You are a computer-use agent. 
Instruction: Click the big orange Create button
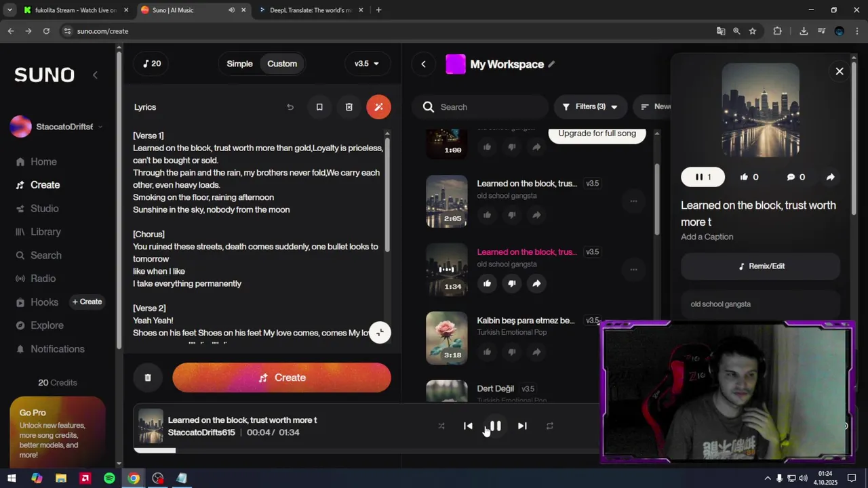tap(281, 378)
